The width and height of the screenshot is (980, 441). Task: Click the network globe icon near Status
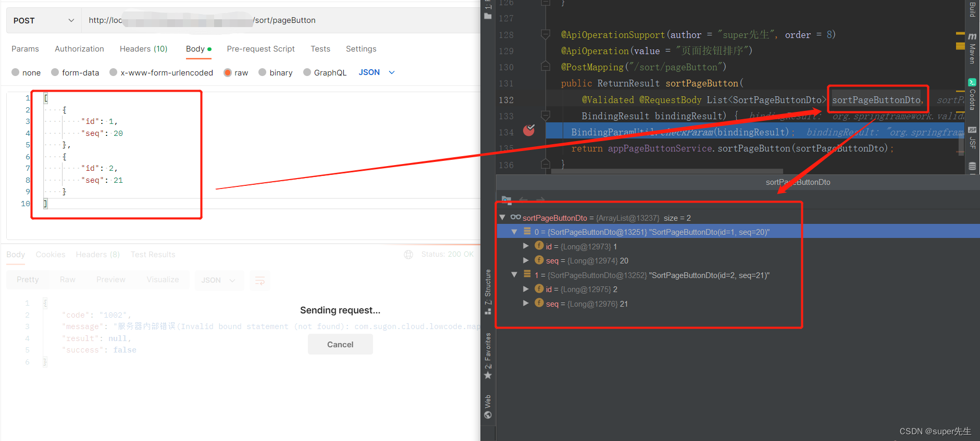408,255
